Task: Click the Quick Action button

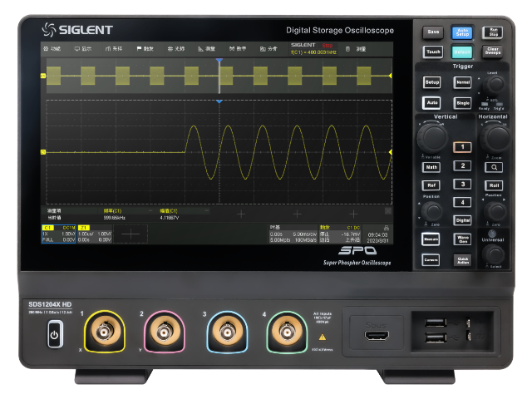Action: click(x=462, y=260)
